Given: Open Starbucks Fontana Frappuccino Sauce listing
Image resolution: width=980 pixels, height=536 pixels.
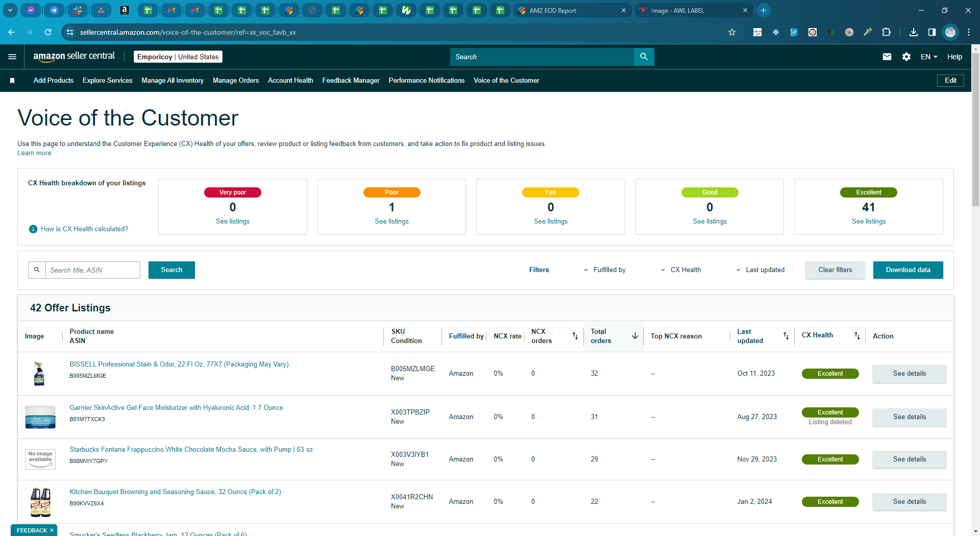Looking at the screenshot, I should point(191,450).
